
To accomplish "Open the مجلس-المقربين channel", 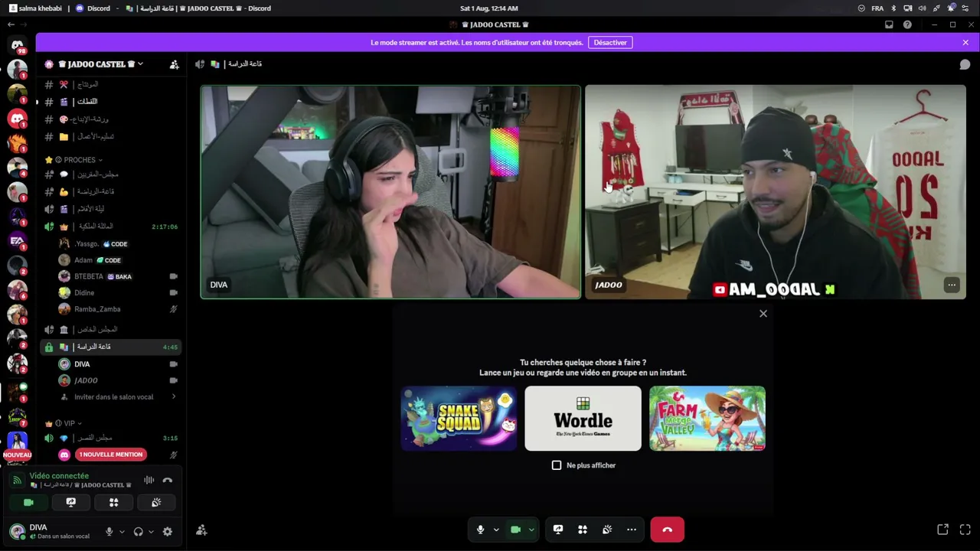I will coord(110,174).
